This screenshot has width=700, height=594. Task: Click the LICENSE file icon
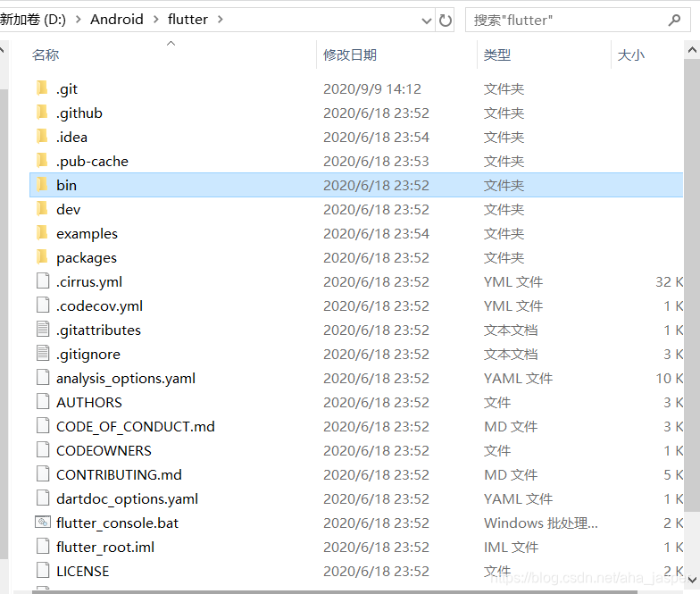coord(43,570)
